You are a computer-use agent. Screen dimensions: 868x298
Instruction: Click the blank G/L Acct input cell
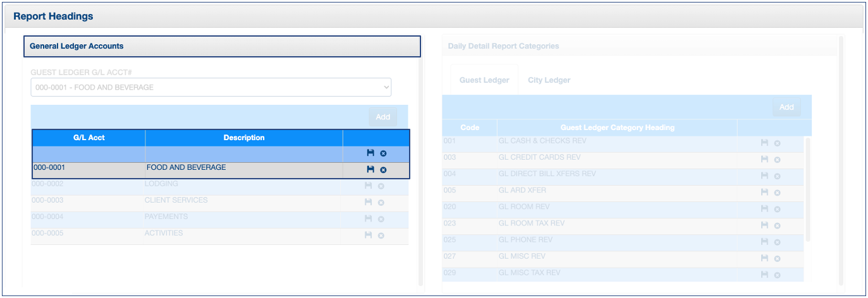(89, 154)
